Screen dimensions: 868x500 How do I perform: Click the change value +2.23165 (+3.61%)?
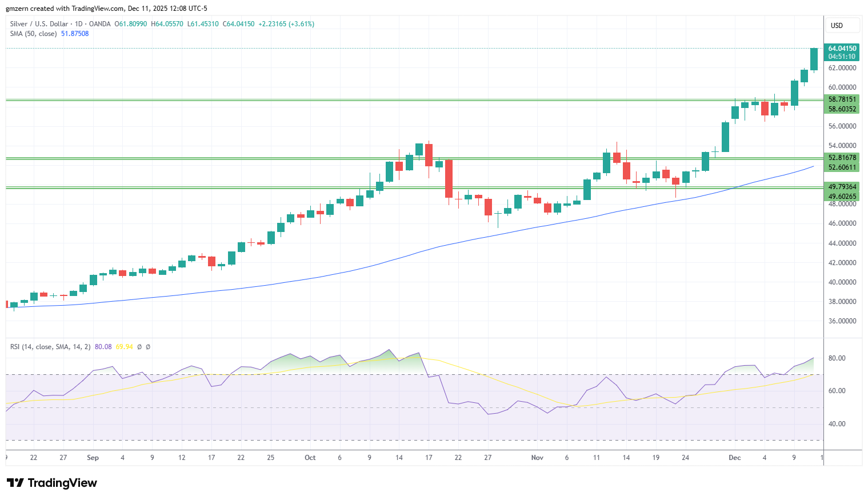pos(286,24)
